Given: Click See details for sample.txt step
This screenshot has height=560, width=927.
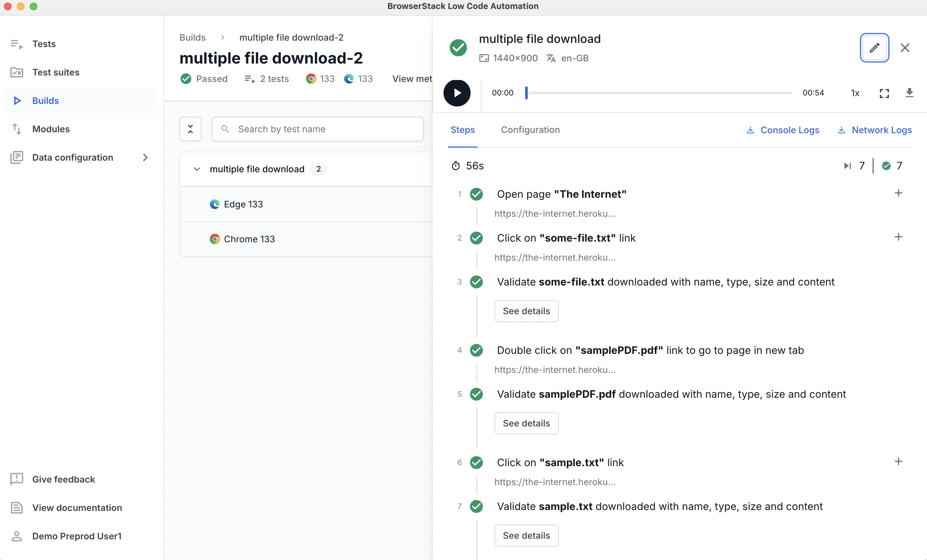Looking at the screenshot, I should [526, 535].
